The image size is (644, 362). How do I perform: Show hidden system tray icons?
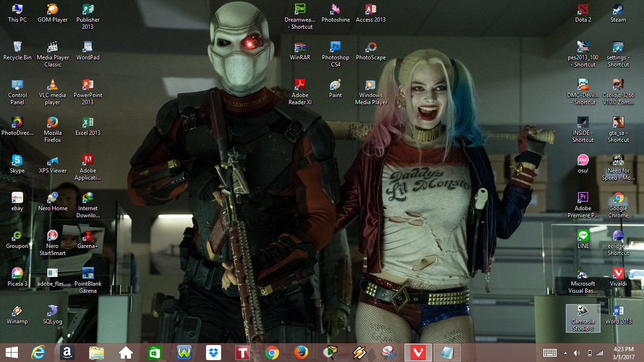tap(565, 353)
